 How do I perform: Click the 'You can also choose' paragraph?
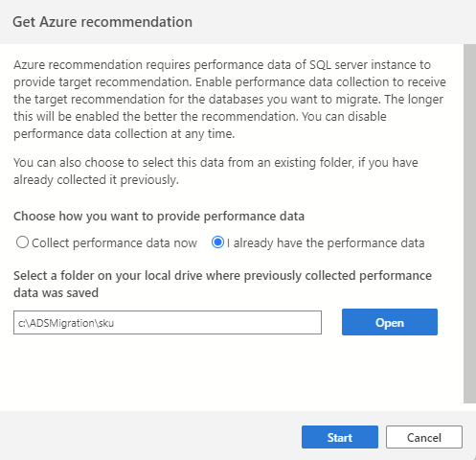coord(215,171)
